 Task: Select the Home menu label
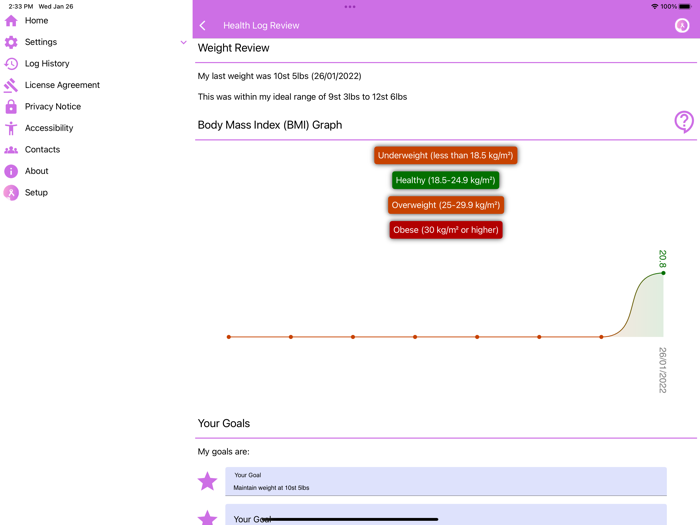coord(37,21)
